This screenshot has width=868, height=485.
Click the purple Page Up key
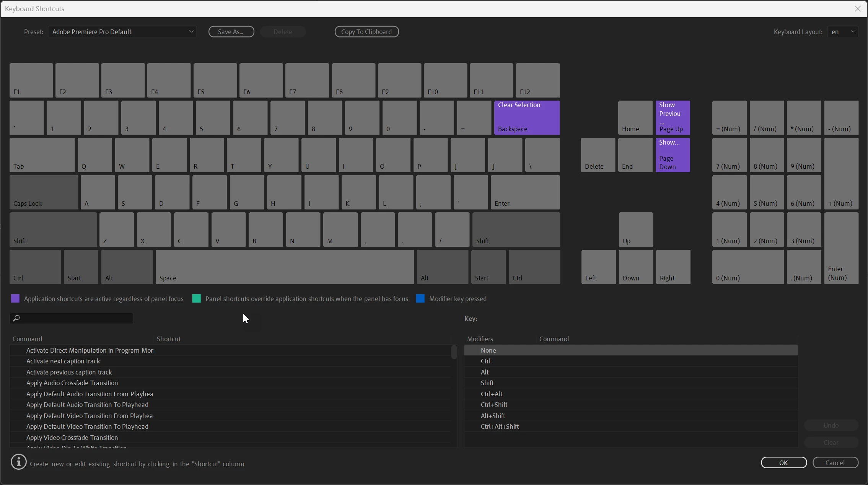click(x=672, y=117)
